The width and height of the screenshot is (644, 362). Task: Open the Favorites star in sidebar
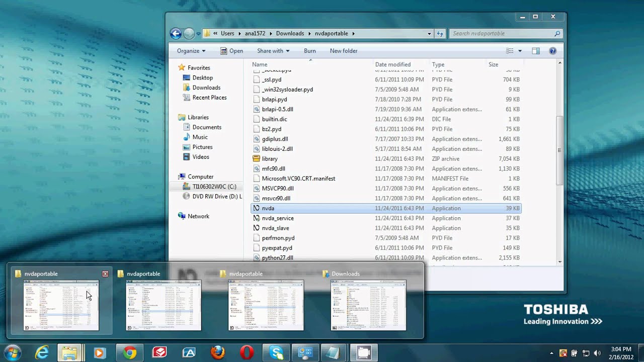182,68
